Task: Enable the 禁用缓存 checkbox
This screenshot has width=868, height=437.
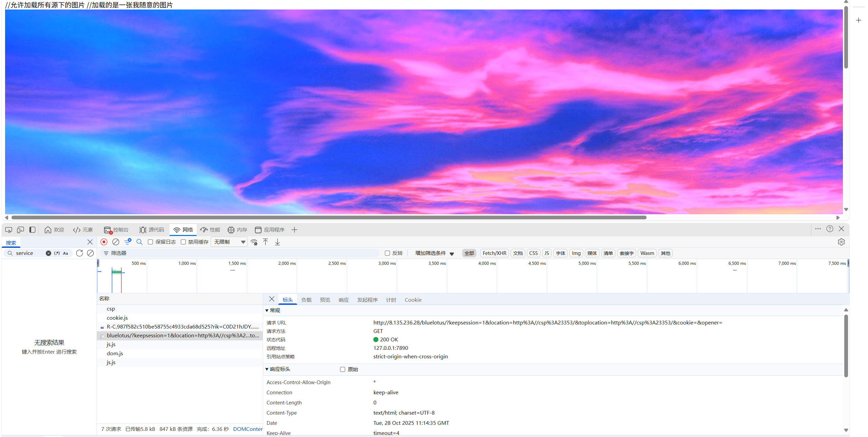Action: 183,242
